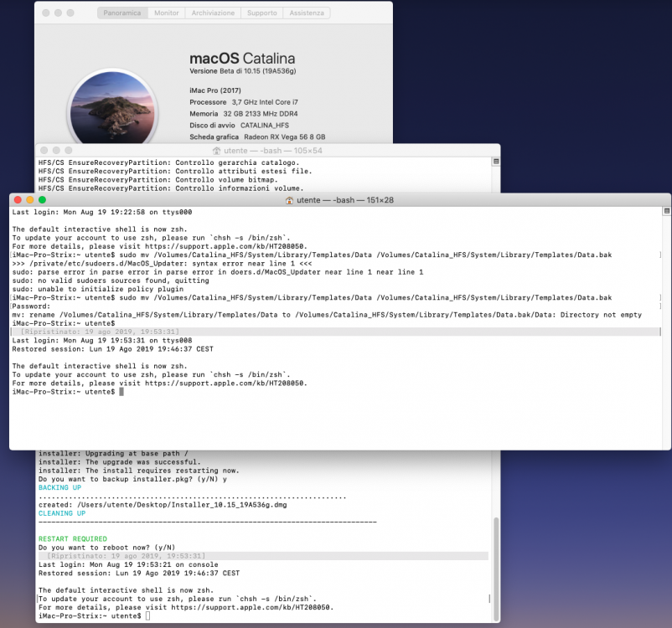
Task: Switch to the Archiviazione tab
Action: pyautogui.click(x=213, y=13)
